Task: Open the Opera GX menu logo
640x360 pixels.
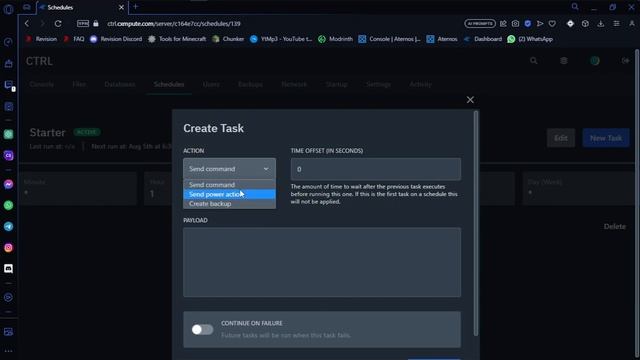Action: click(8, 9)
